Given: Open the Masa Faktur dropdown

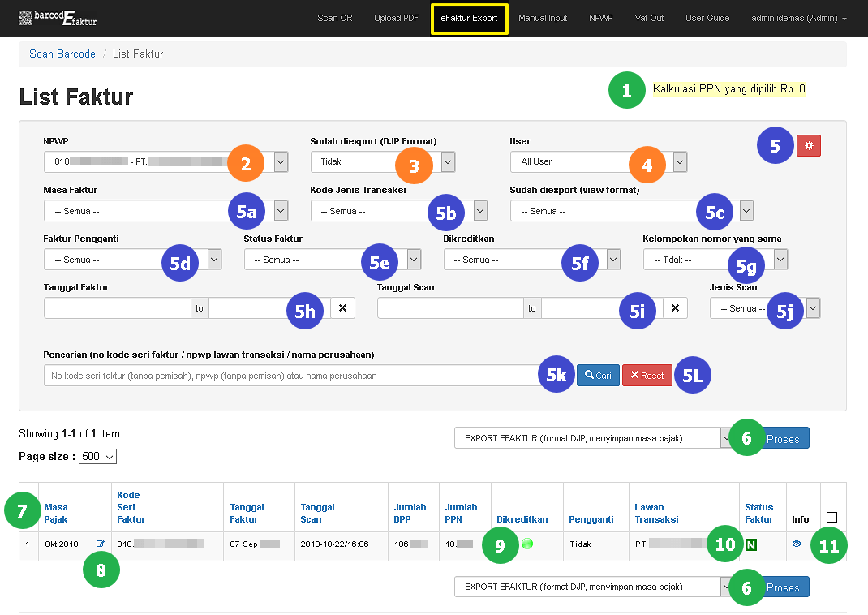Looking at the screenshot, I should tap(166, 211).
